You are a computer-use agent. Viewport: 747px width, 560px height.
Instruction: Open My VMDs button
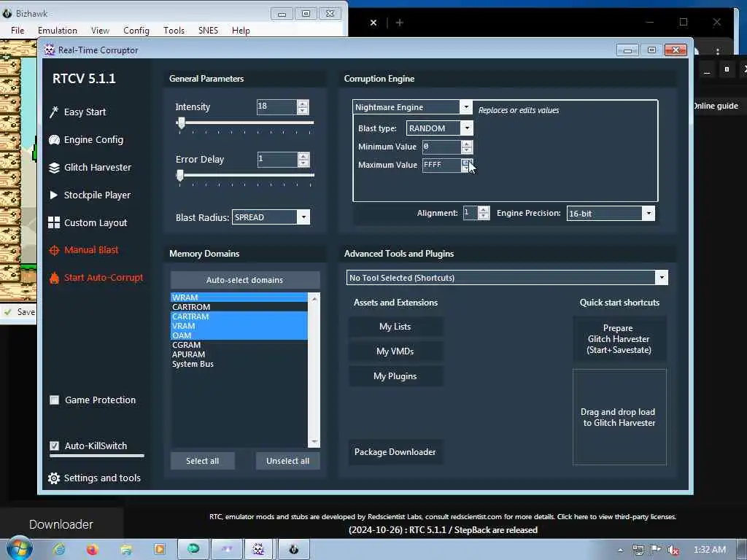(x=395, y=351)
